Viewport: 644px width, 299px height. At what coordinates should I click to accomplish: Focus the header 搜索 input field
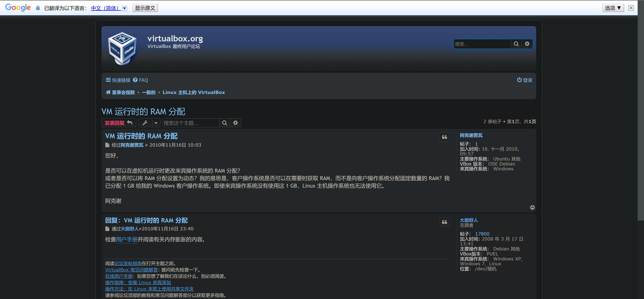482,44
